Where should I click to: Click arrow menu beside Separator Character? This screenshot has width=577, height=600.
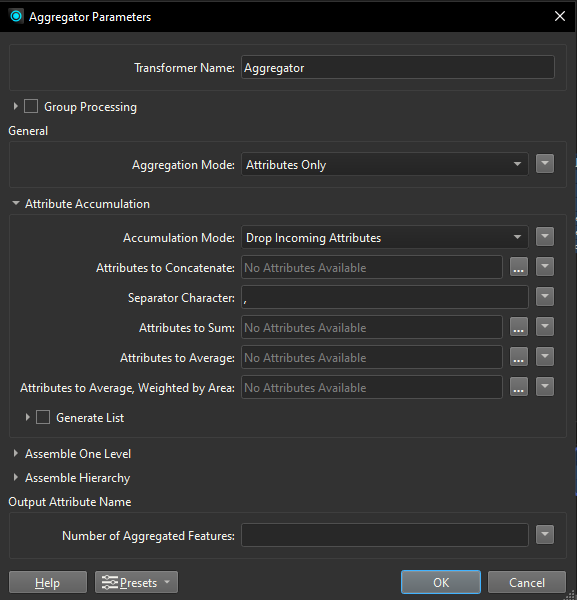[545, 297]
